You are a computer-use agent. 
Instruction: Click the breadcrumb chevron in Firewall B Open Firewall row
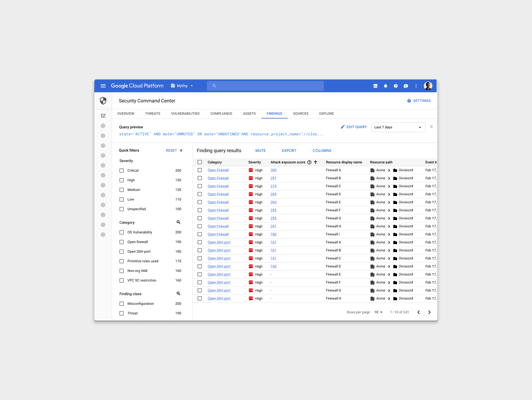coord(389,178)
